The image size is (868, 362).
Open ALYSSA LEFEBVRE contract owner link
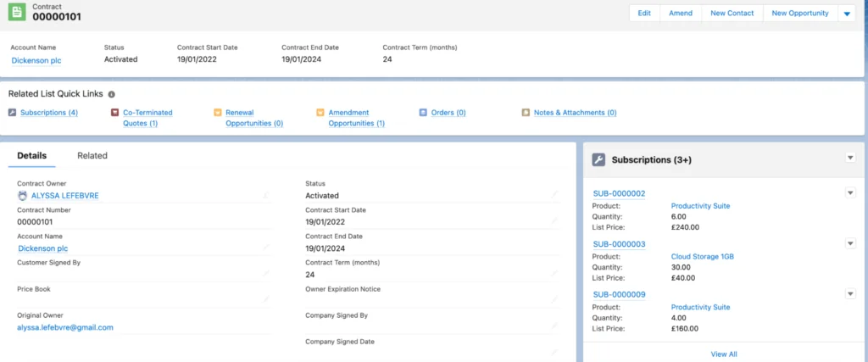65,195
